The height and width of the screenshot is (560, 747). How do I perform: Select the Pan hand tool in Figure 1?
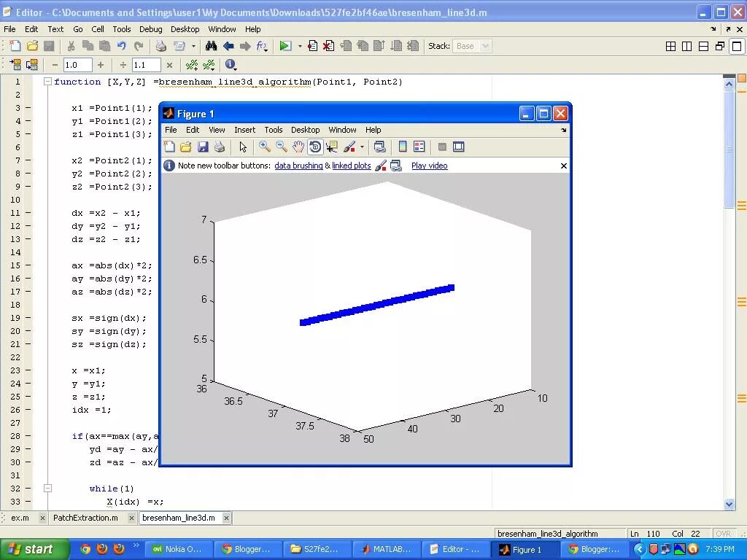[x=298, y=147]
